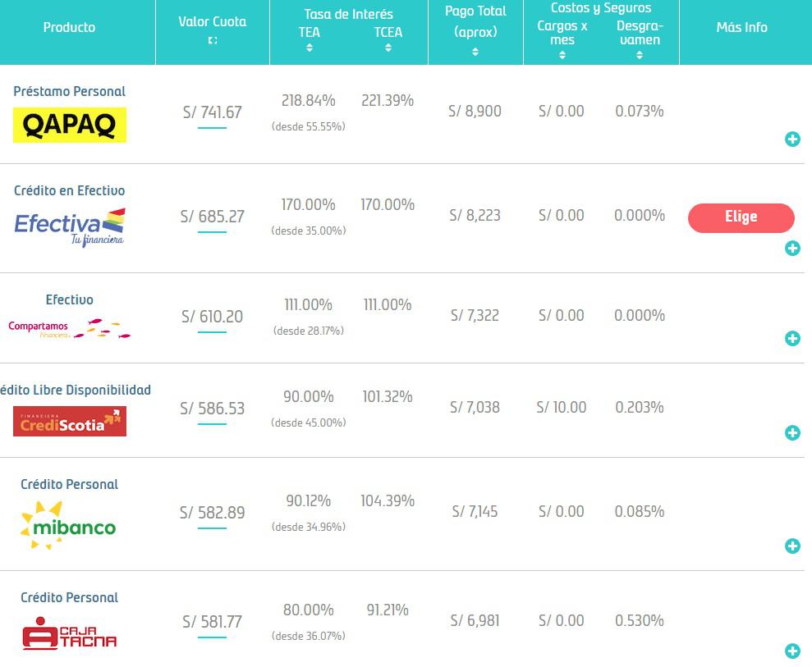
Task: Click the Caja Tacna logo
Action: (x=70, y=635)
